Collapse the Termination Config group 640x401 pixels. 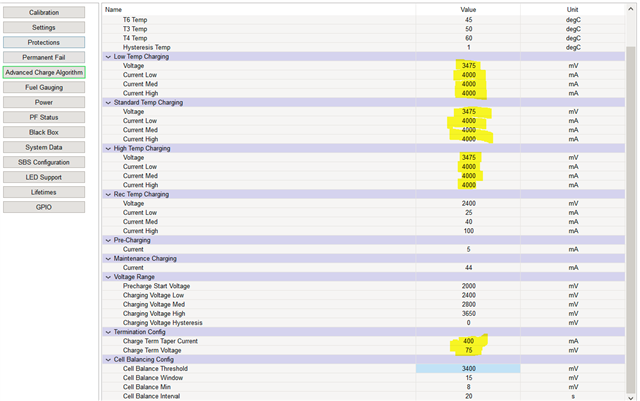point(108,332)
